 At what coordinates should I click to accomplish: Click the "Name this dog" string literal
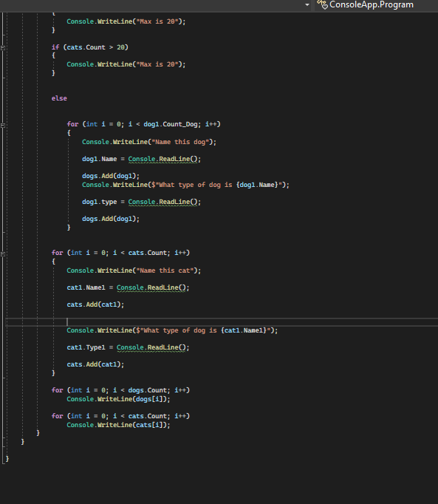182,142
